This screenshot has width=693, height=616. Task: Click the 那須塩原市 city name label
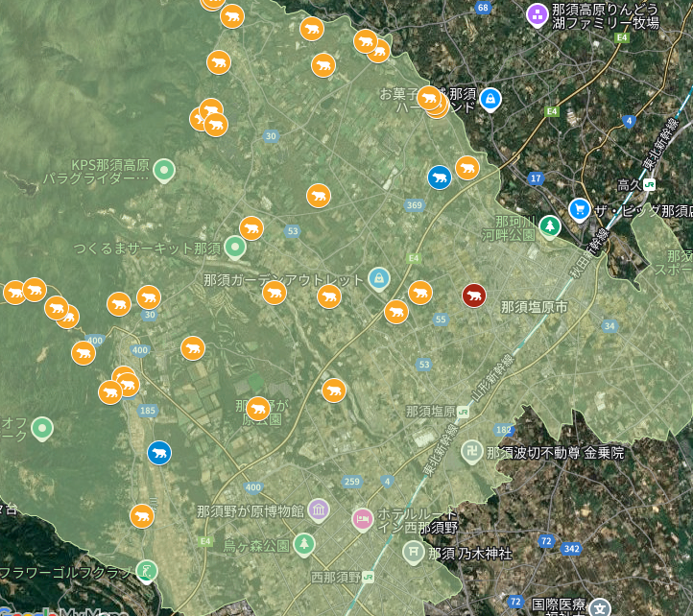tap(534, 307)
